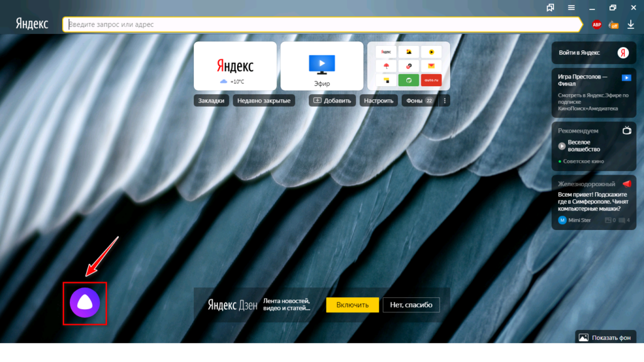Click the TV icon in Рекомендуем card
The height and width of the screenshot is (362, 644).
tap(627, 131)
